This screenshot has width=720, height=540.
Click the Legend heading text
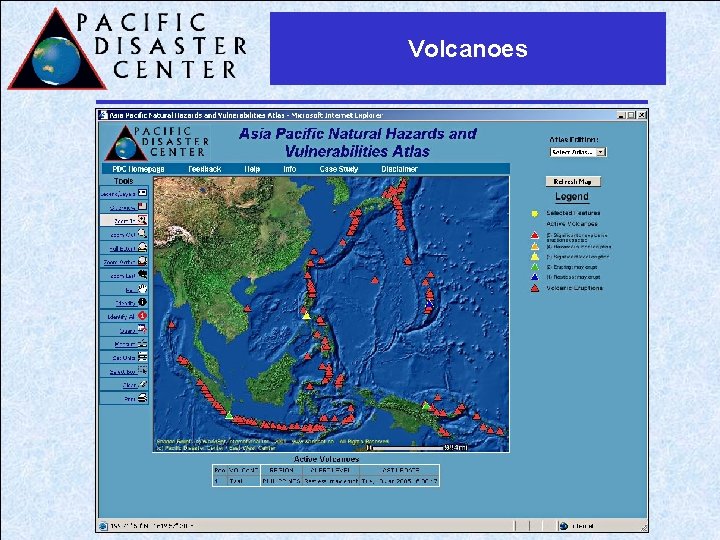coord(572,197)
